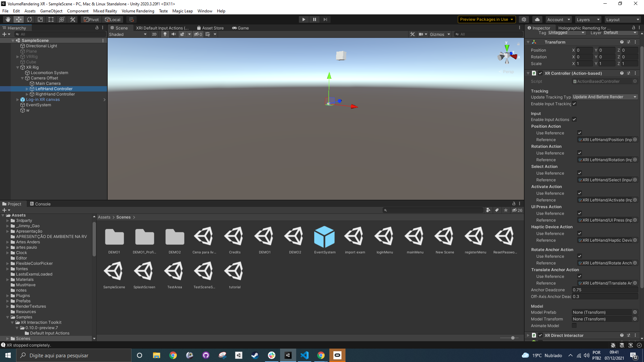Collapse XR Rig in Hierarchy
The image size is (644, 362).
tap(18, 67)
